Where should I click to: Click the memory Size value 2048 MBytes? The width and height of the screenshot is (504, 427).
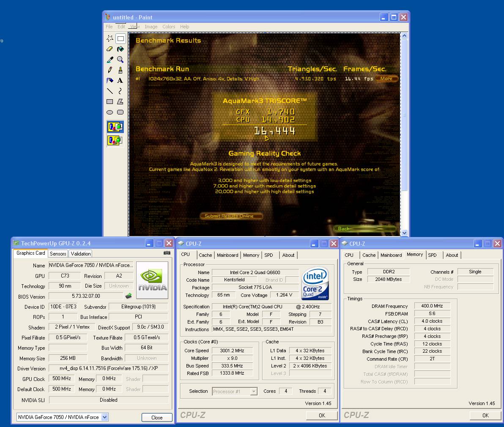tap(388, 279)
